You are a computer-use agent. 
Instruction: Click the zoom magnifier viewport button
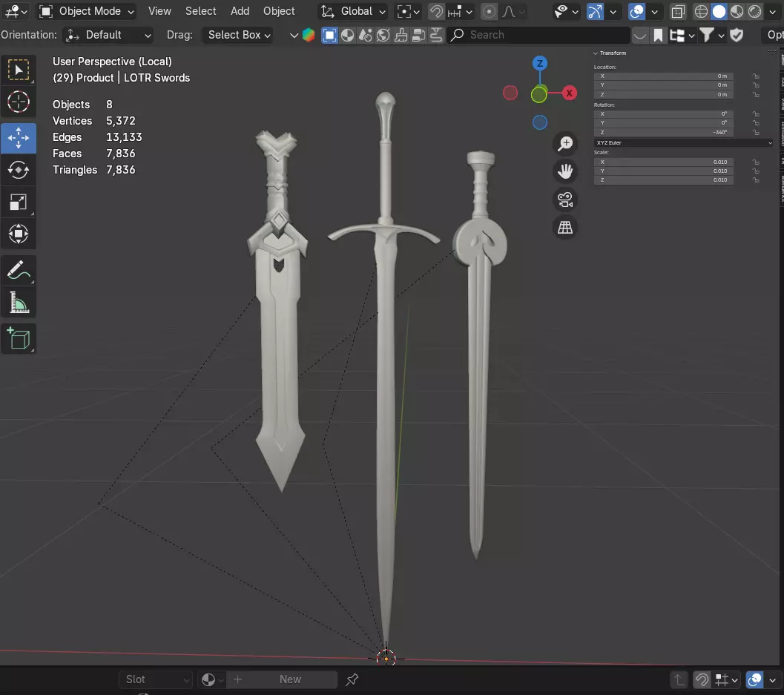pyautogui.click(x=565, y=144)
